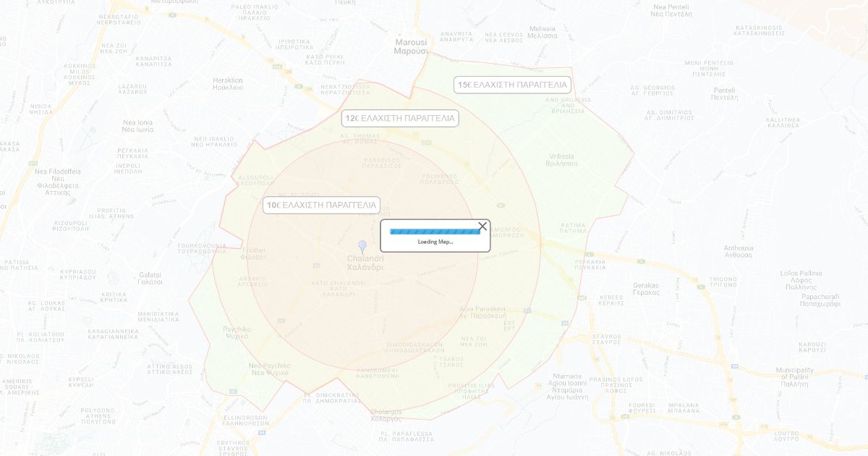
Task: Select the 15€ ΕΛΑΧΙΣΤΗ ΠΑΡΑΓΓΕΛΙΑ label
Action: coord(513,85)
